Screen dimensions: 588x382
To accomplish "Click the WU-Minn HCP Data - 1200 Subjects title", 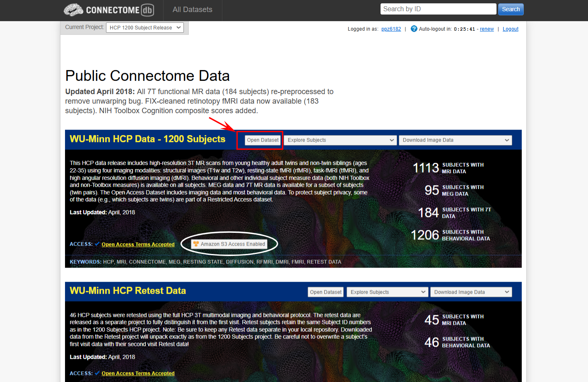I will pyautogui.click(x=147, y=139).
